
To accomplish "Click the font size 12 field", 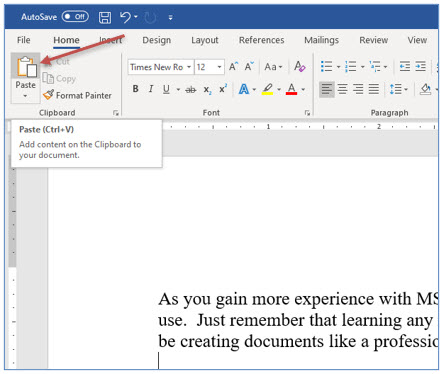I will [x=204, y=67].
